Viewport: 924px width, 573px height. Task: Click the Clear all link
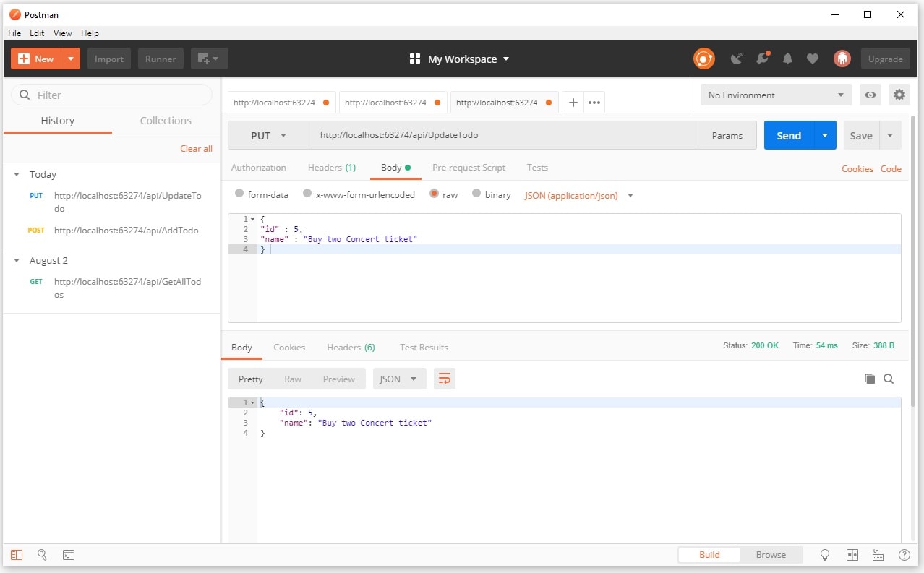[196, 148]
